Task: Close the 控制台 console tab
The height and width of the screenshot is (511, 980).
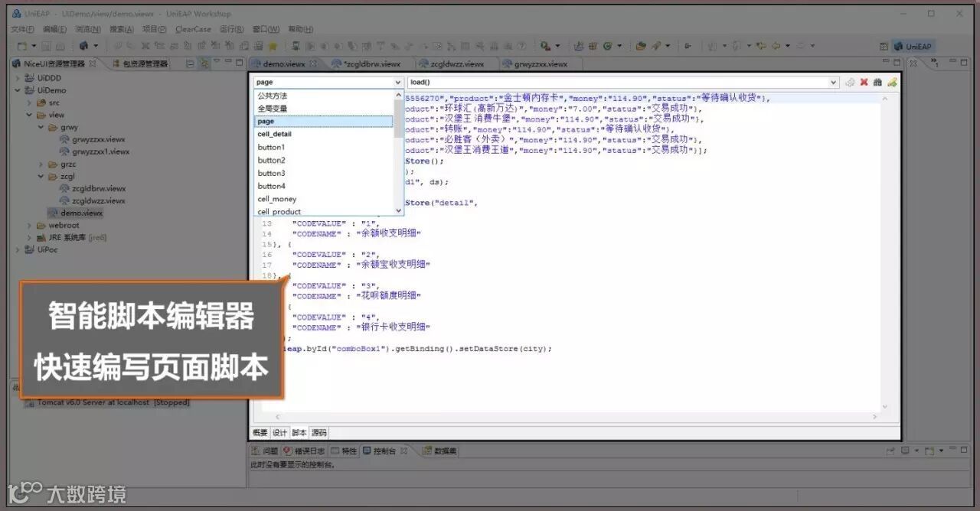Action: [x=405, y=451]
